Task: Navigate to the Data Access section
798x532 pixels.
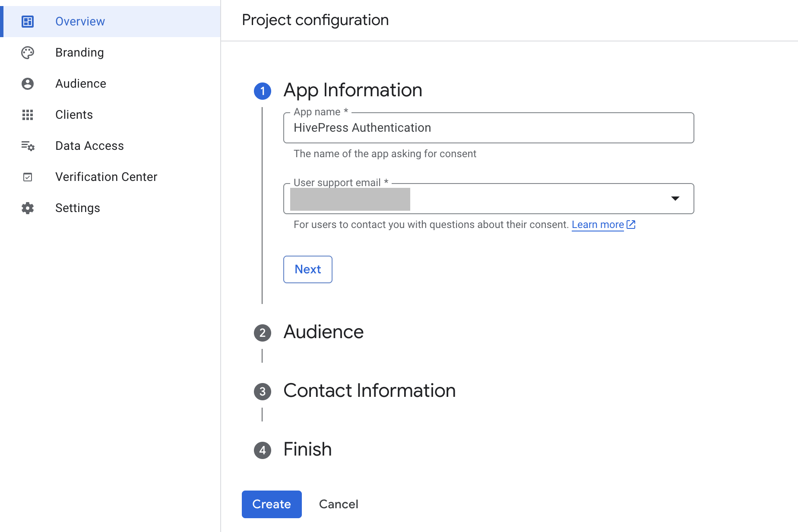Action: click(89, 146)
